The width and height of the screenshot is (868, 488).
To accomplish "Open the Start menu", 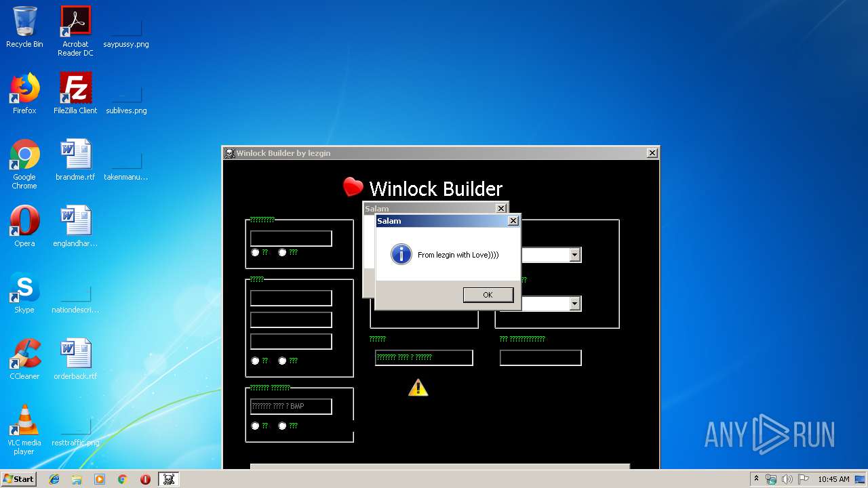I will 19,479.
